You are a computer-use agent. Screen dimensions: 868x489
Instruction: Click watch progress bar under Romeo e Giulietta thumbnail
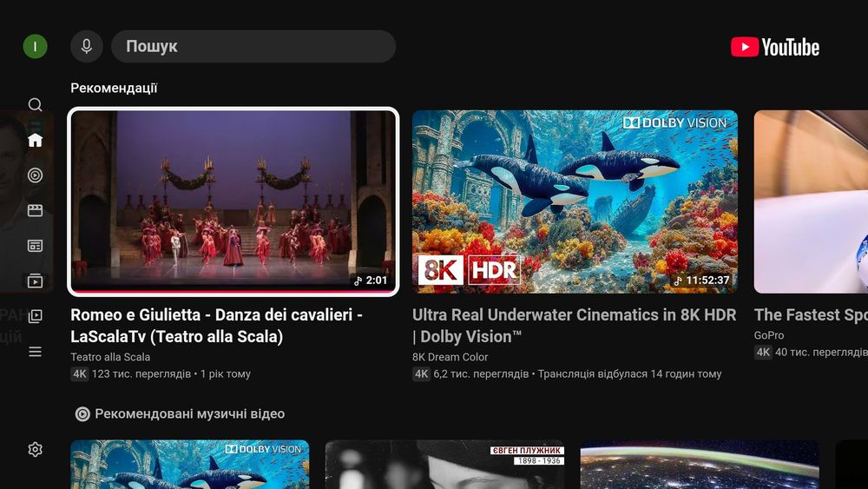click(x=233, y=291)
